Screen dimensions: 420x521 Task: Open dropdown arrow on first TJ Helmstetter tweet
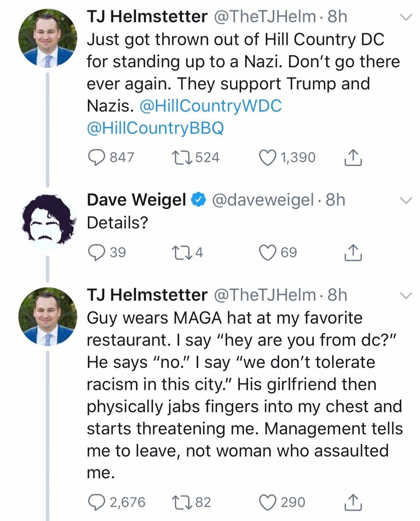pyautogui.click(x=405, y=18)
